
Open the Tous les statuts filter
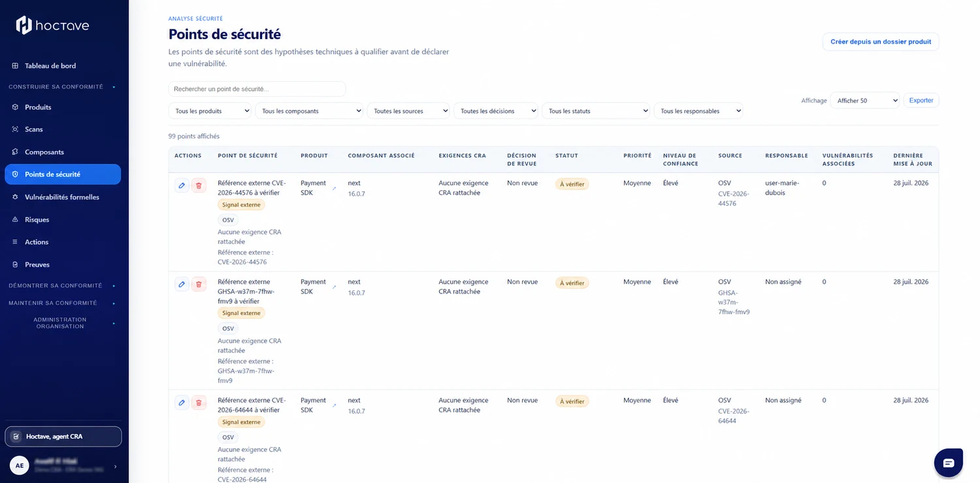click(x=596, y=111)
